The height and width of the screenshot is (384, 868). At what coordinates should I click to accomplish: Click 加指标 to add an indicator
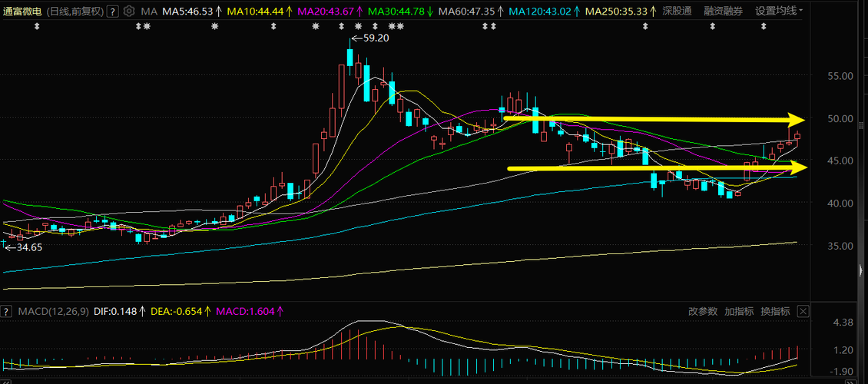(739, 311)
